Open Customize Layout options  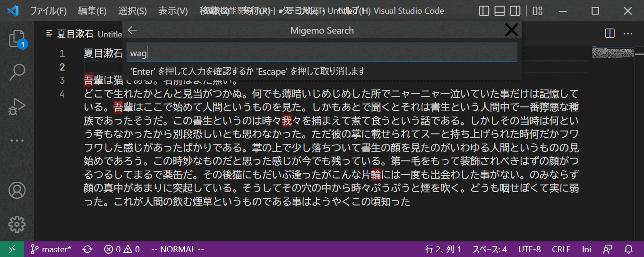(538, 10)
